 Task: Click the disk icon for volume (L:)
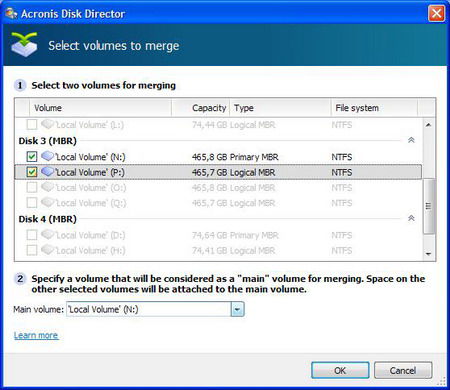(x=48, y=124)
